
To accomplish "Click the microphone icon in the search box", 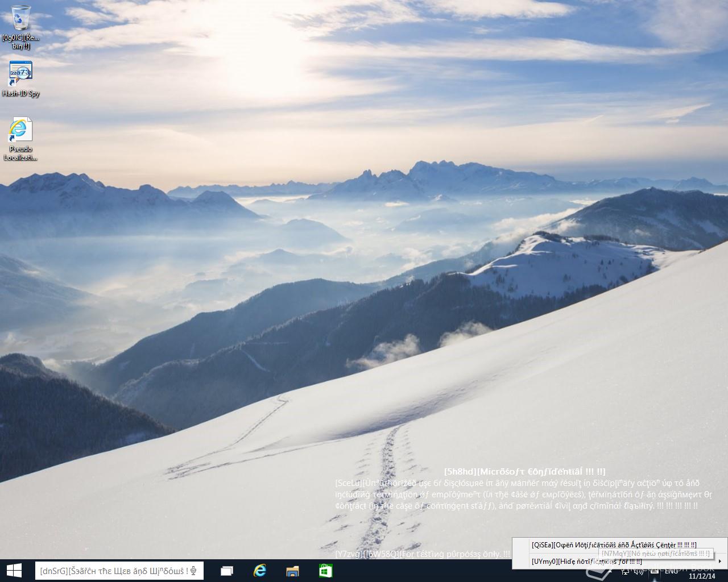I will tap(194, 571).
